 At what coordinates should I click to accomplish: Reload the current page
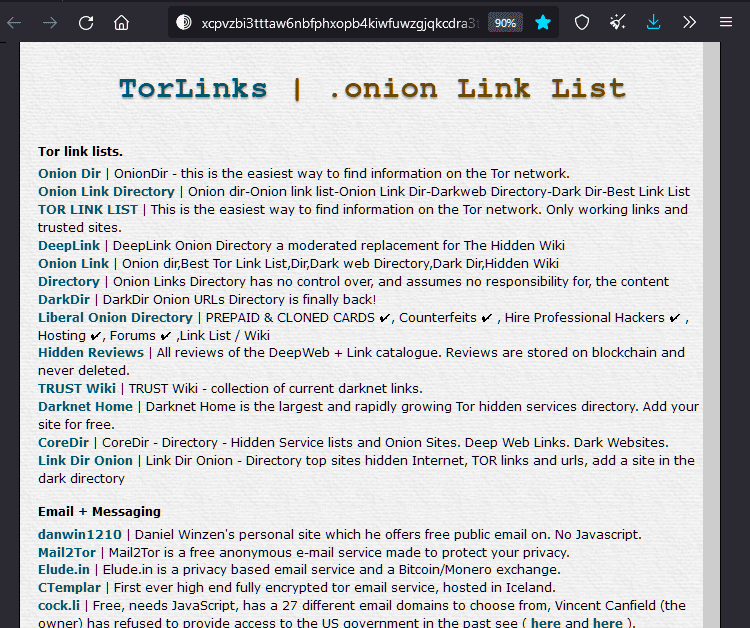point(86,22)
